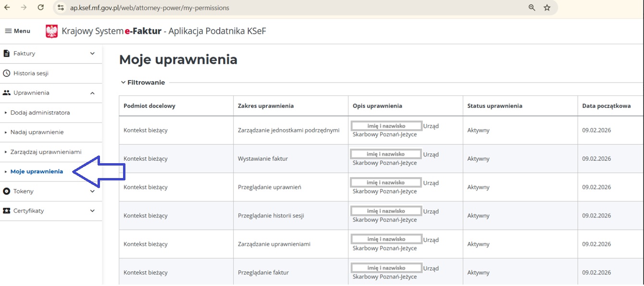
Task: Collapse the Uprawnienia section chevron
Action: (x=92, y=93)
